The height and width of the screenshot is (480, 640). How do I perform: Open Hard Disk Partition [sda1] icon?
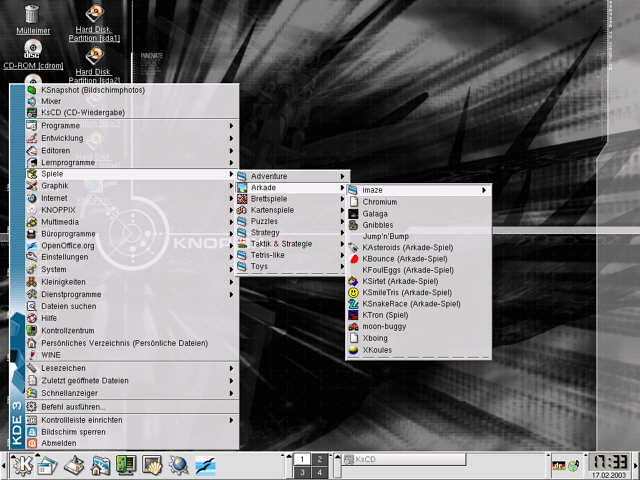(94, 22)
